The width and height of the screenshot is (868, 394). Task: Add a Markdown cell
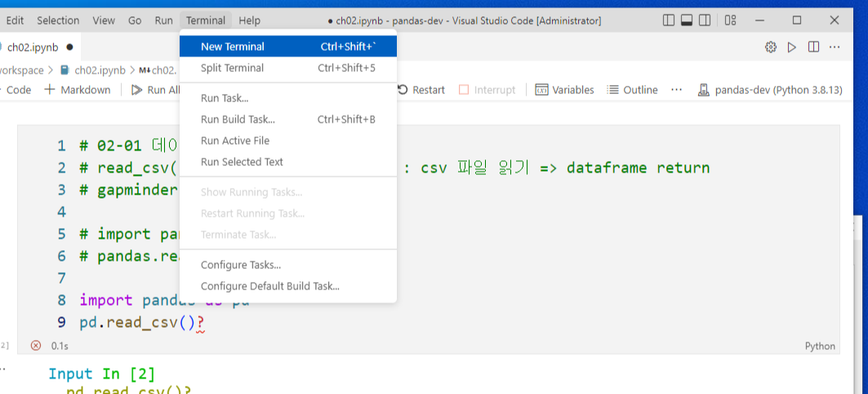77,90
